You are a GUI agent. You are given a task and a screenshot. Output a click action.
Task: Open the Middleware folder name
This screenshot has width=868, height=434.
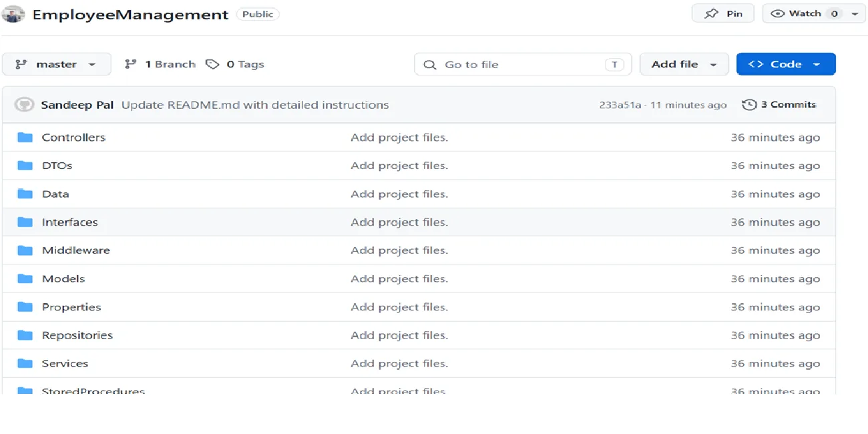coord(76,250)
